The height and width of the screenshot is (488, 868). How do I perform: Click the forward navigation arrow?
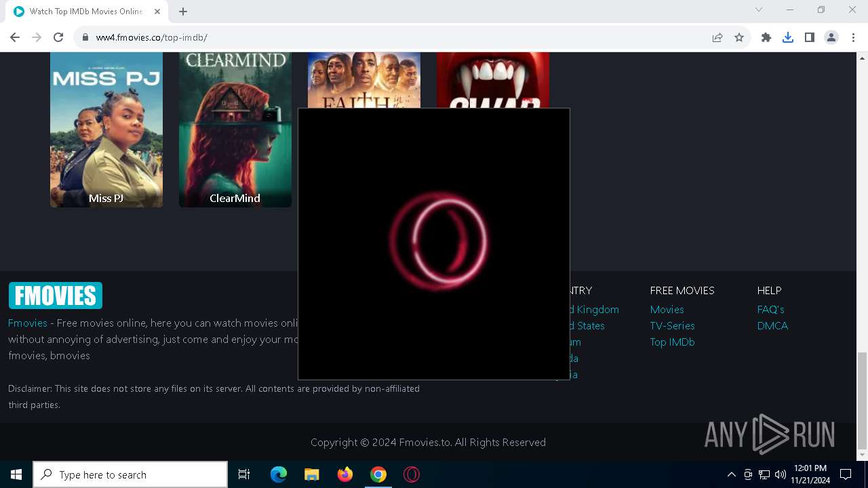[37, 37]
